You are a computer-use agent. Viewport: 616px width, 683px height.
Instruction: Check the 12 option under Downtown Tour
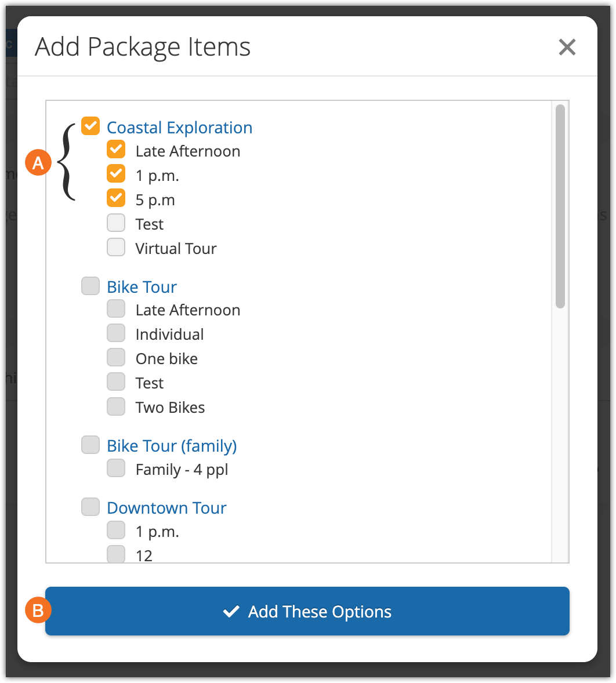point(116,554)
